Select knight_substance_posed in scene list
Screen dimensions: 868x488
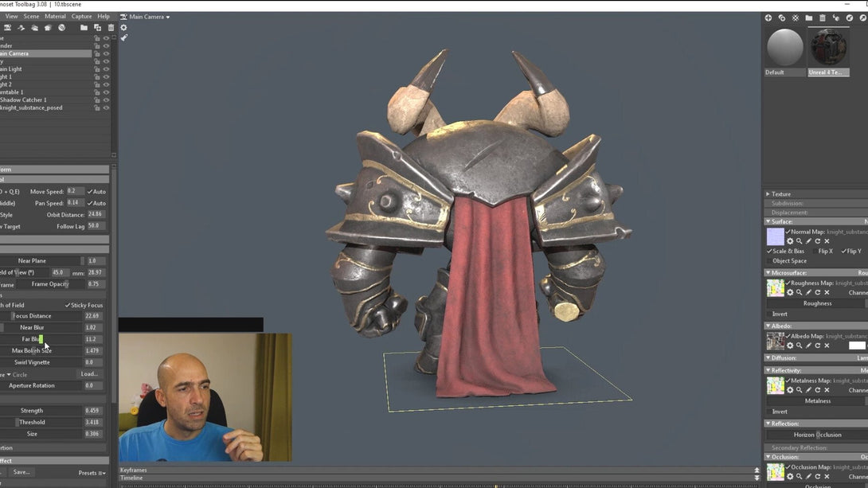31,108
